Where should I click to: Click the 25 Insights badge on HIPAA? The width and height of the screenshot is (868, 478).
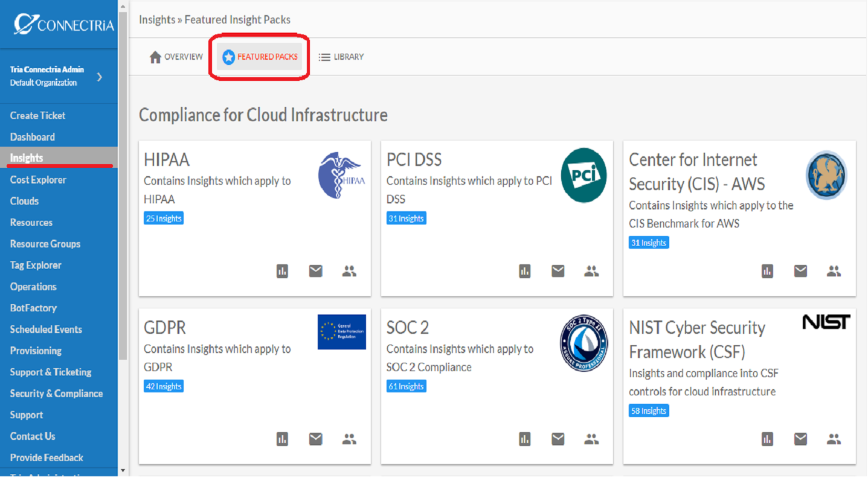click(x=164, y=218)
